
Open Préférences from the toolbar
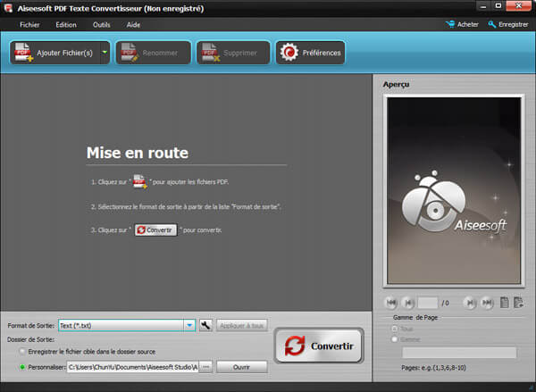click(x=310, y=53)
